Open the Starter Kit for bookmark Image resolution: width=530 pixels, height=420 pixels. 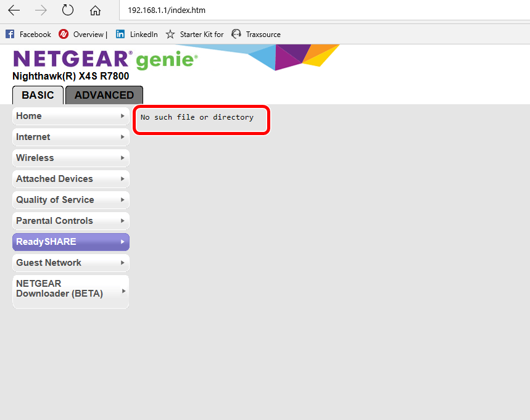coord(194,34)
